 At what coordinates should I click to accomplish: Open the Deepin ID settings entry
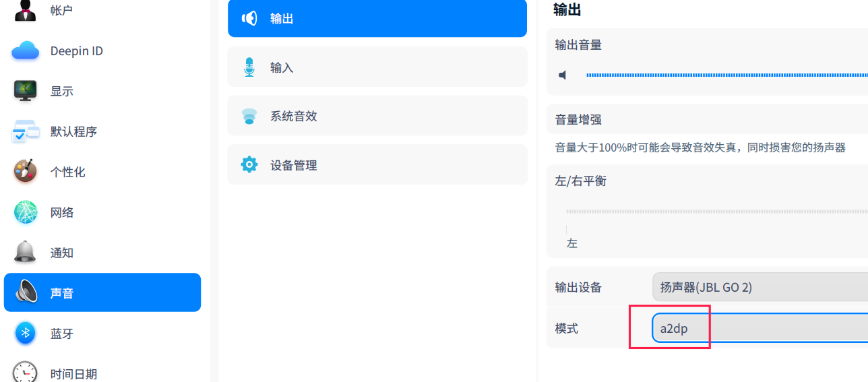click(102, 51)
